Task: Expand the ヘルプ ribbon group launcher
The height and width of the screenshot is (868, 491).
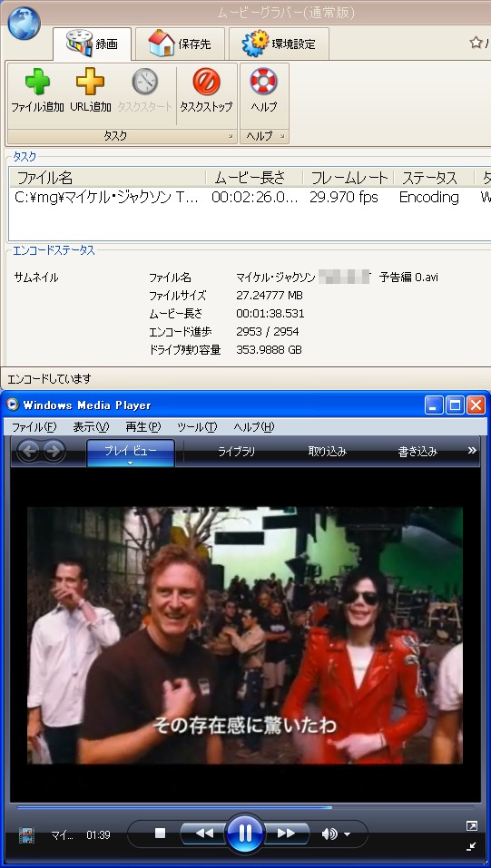Action: pos(282,136)
